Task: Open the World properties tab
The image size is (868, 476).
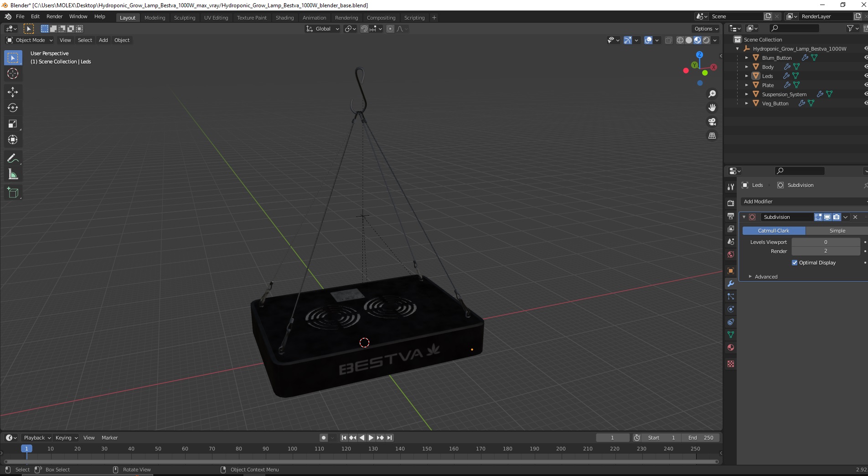Action: [x=731, y=254]
